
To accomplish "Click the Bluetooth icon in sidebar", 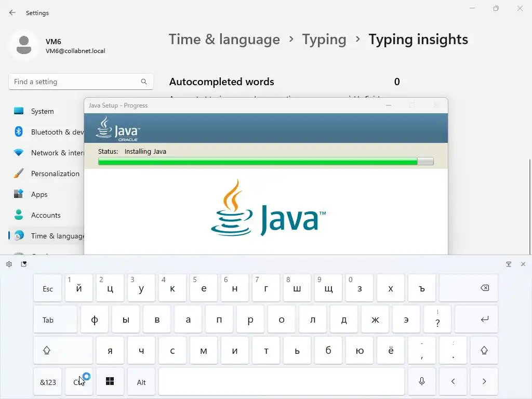I will pos(19,131).
